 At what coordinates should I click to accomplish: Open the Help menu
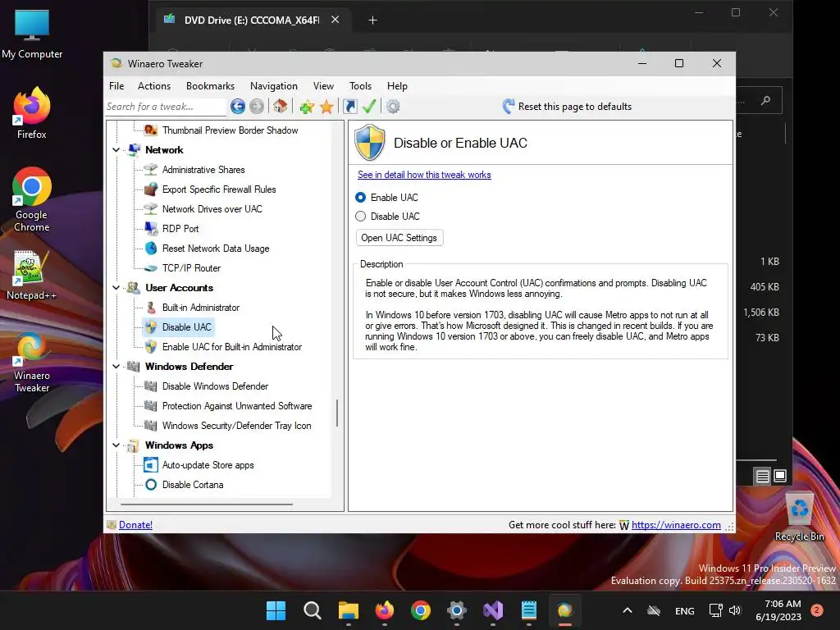click(398, 85)
